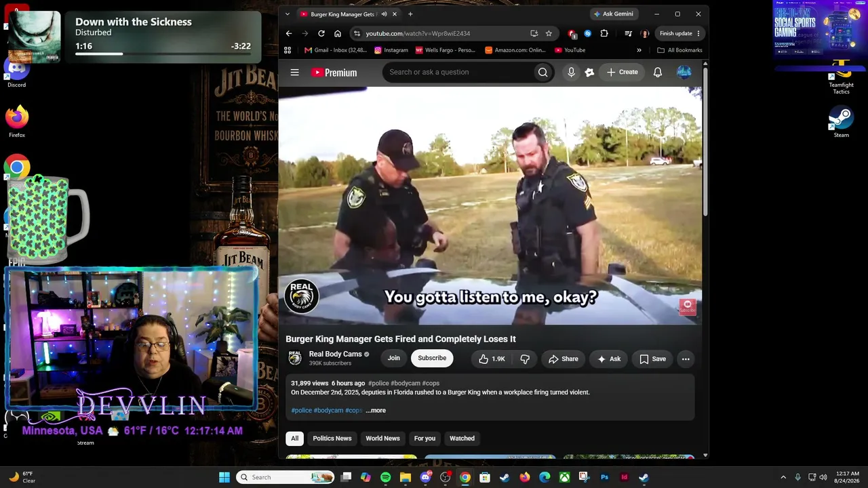This screenshot has width=868, height=488.
Task: Show hidden system tray icons chevron
Action: (x=783, y=477)
